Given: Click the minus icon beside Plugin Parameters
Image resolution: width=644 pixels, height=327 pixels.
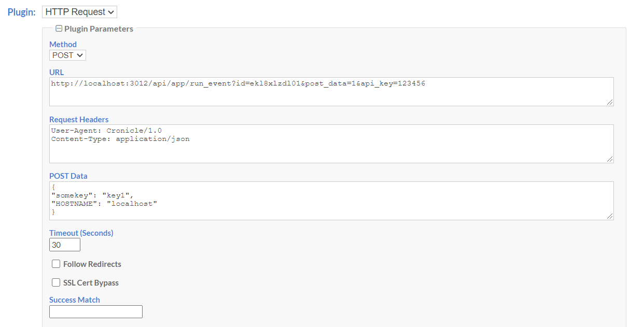Looking at the screenshot, I should [59, 29].
